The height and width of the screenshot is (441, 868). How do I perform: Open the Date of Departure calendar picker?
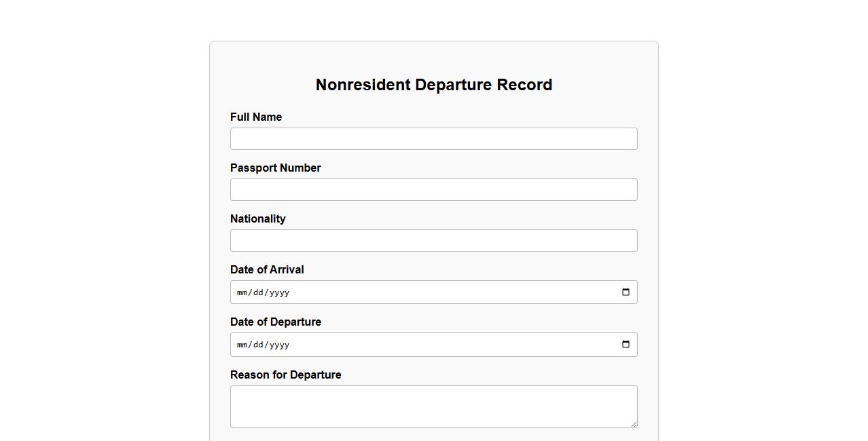coord(626,345)
